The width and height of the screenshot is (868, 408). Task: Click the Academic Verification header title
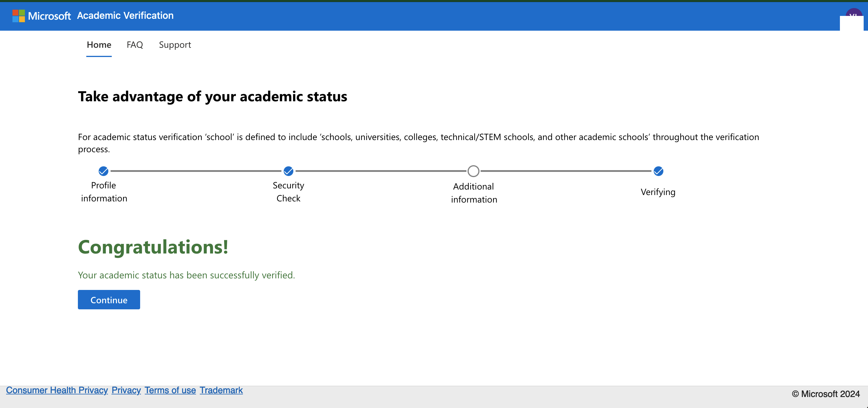(x=125, y=16)
